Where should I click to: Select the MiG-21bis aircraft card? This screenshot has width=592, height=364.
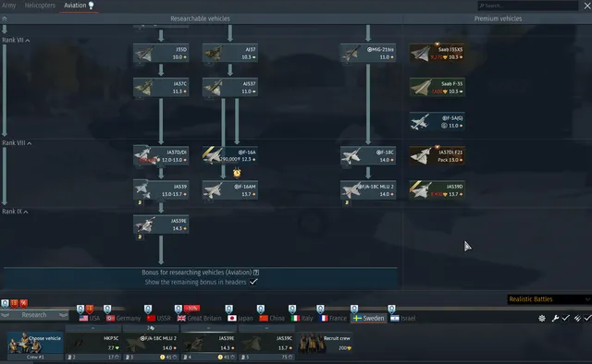(368, 53)
